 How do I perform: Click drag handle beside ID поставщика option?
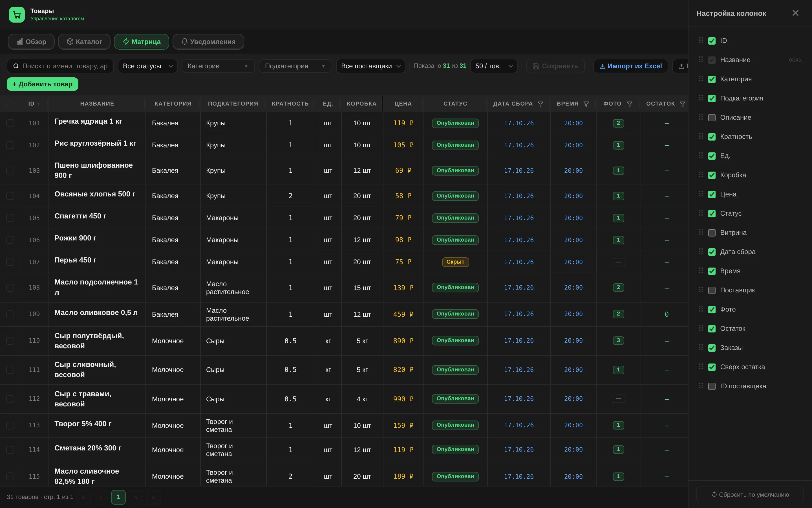coord(701,386)
